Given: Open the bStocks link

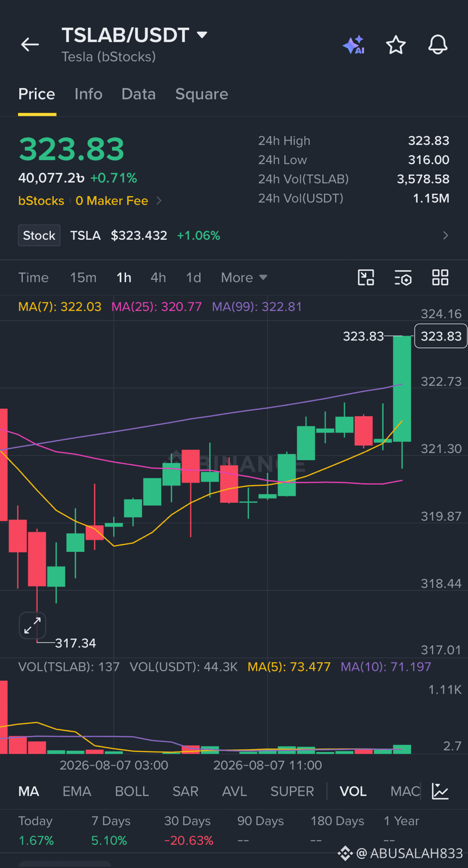Looking at the screenshot, I should tap(41, 201).
